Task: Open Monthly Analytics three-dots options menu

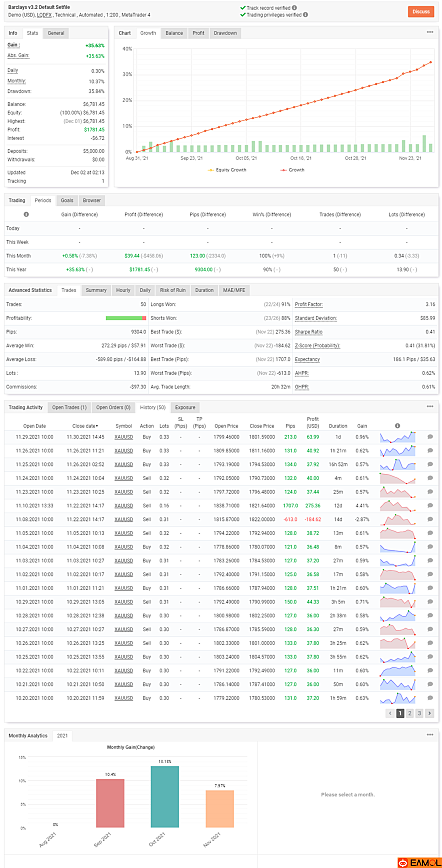Action: [x=430, y=735]
